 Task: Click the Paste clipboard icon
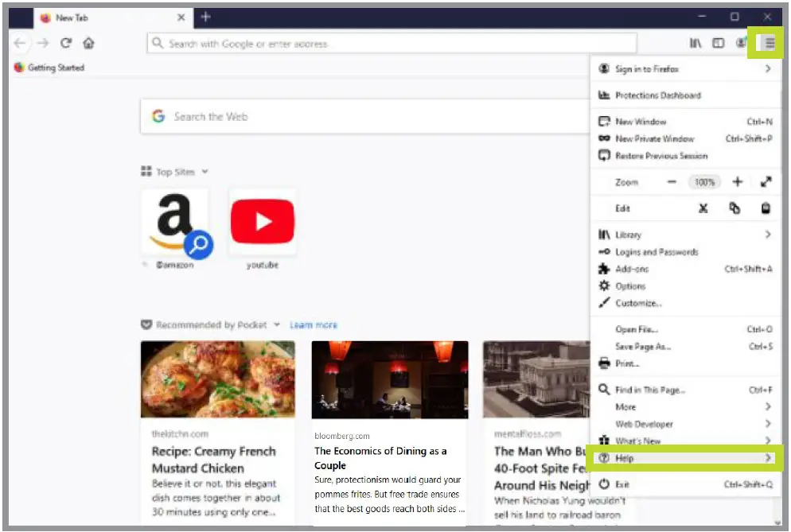[x=766, y=208]
